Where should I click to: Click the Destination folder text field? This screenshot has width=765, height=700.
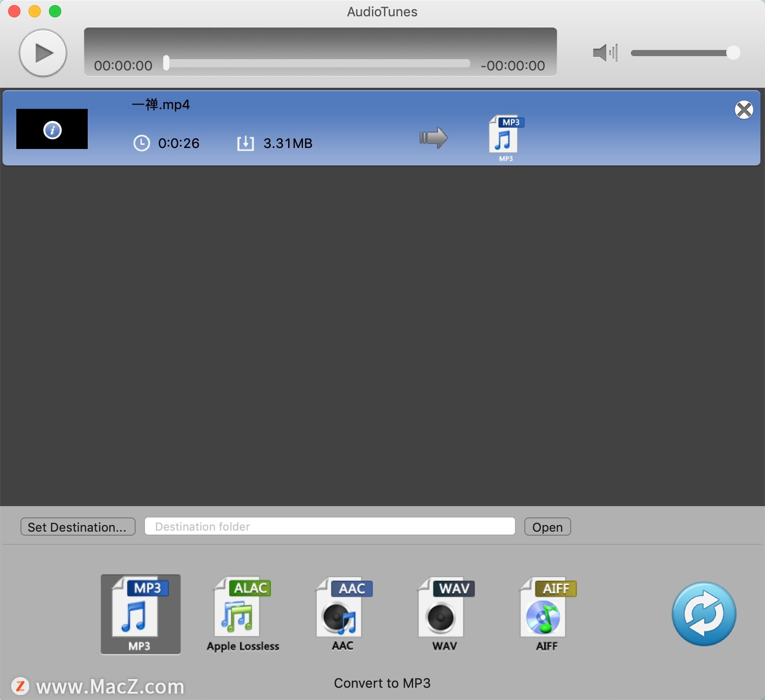pyautogui.click(x=329, y=527)
